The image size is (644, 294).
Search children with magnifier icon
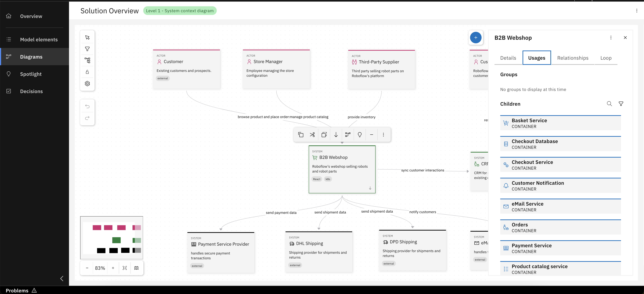coord(609,104)
